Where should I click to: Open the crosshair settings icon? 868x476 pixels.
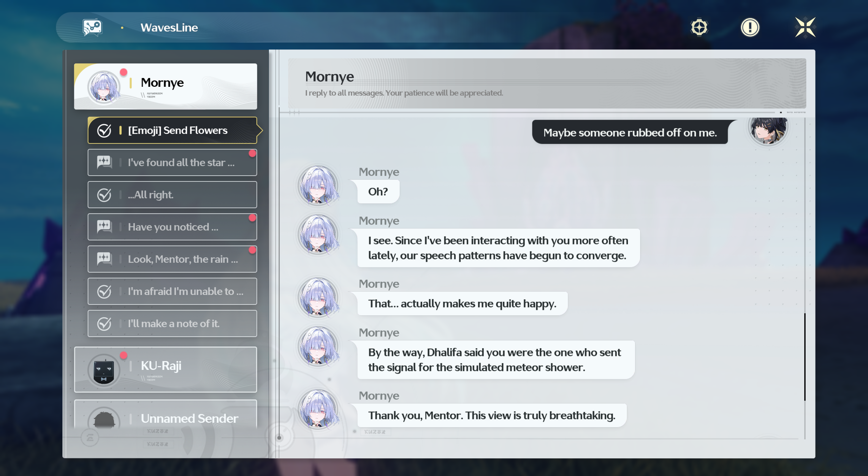(x=699, y=27)
